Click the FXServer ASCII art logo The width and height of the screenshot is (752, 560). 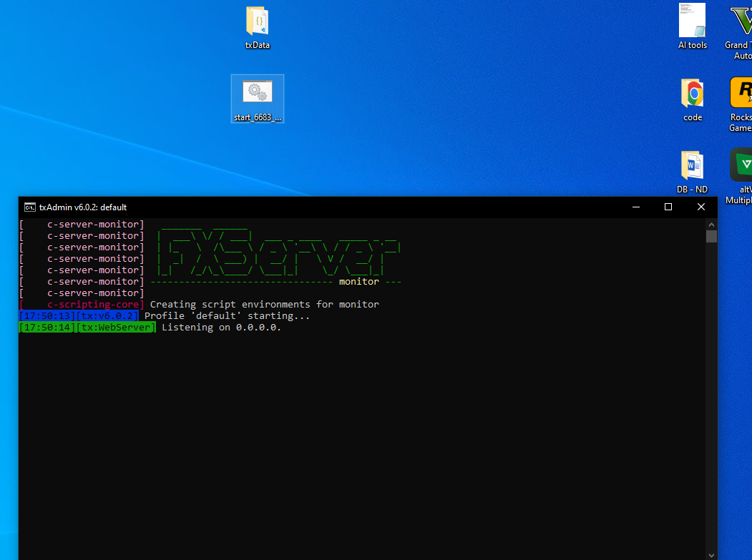coord(279,247)
